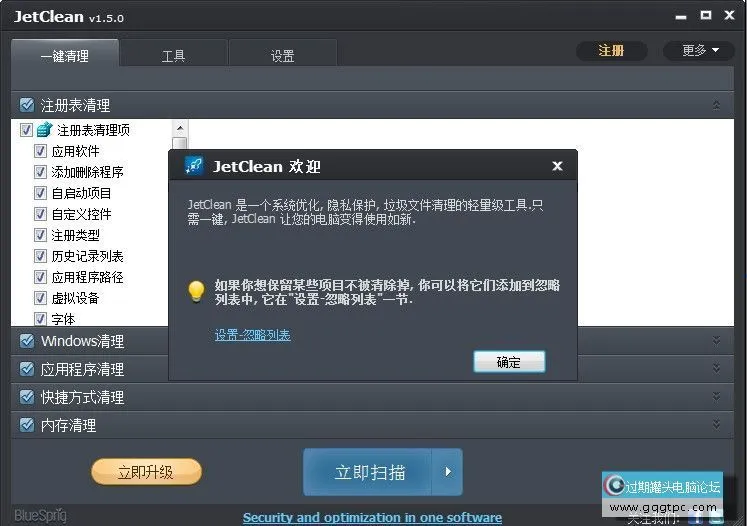747x526 pixels.
Task: Minimize the JetClean window
Action: [681, 17]
